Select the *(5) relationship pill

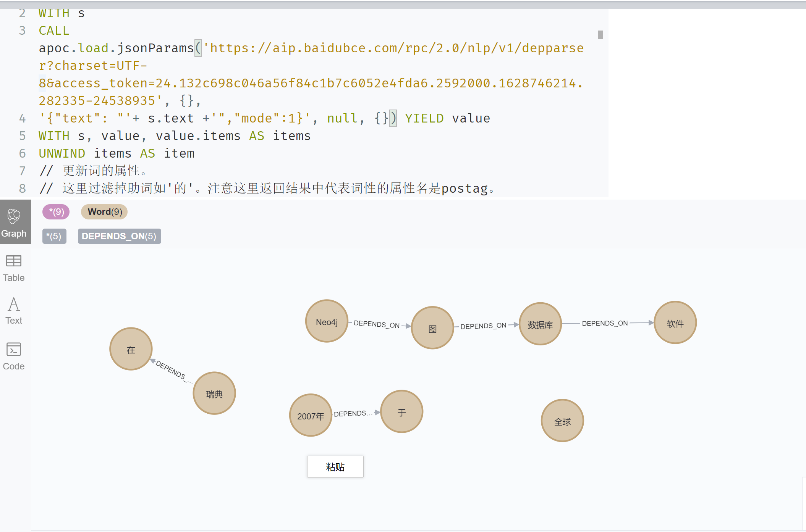pos(54,236)
